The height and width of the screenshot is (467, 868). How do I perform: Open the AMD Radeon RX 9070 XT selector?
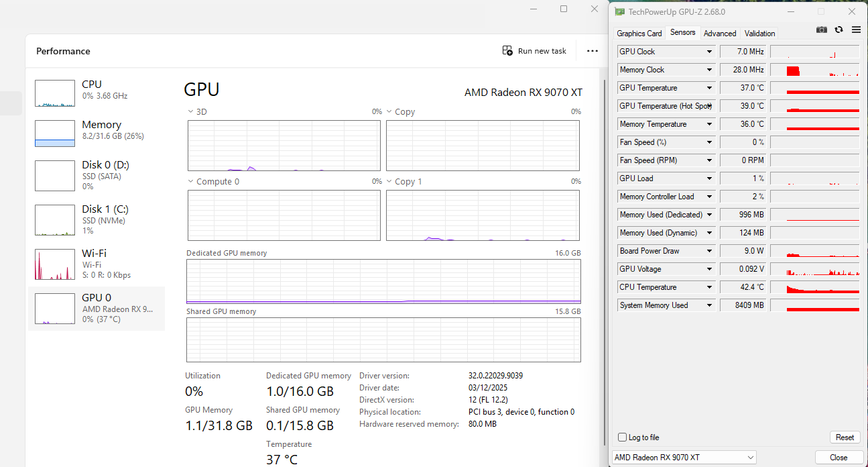click(x=684, y=458)
